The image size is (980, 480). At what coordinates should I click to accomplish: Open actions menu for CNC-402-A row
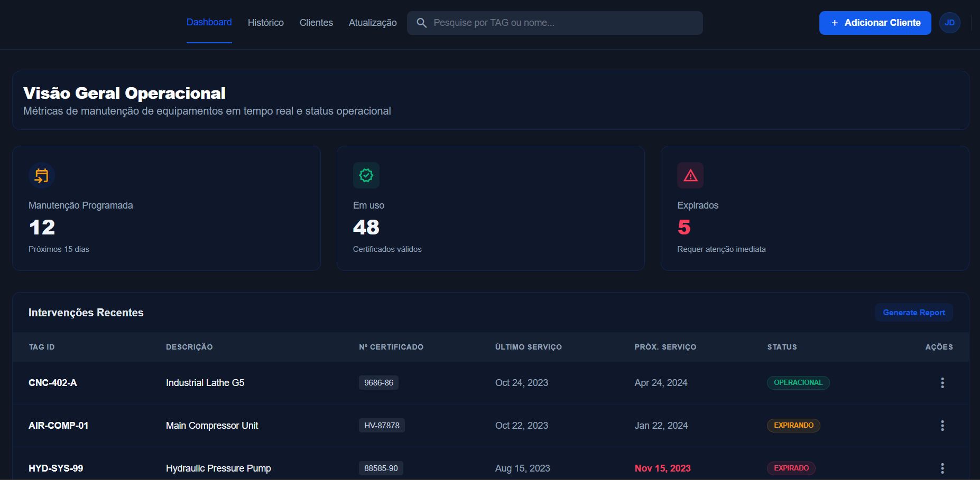(942, 383)
